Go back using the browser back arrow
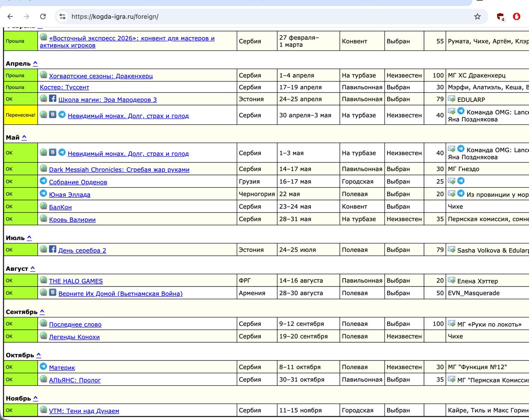529x420 pixels. [x=10, y=17]
